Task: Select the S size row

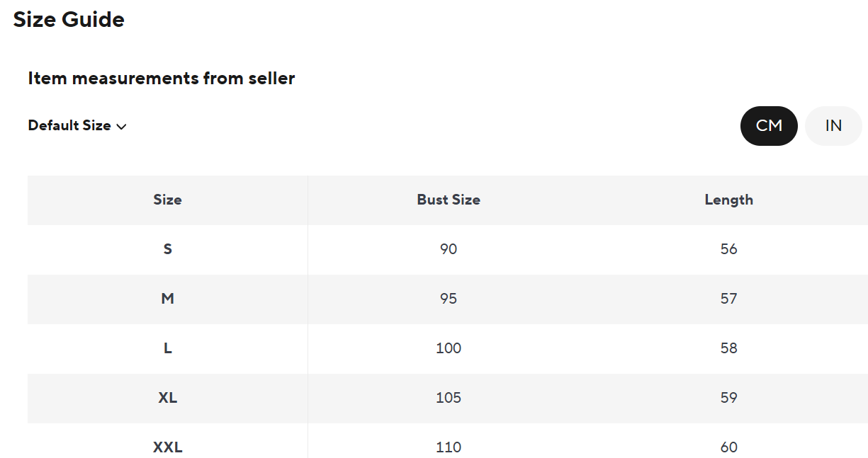Action: point(167,249)
